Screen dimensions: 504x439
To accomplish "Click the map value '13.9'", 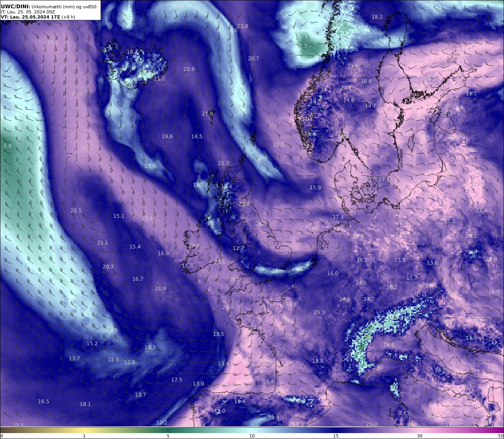I will click(x=198, y=383).
